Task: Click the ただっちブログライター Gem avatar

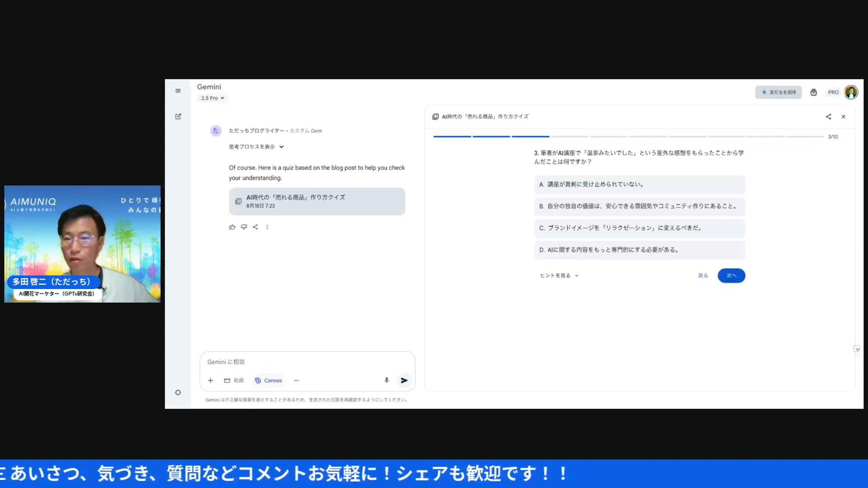Action: [216, 131]
